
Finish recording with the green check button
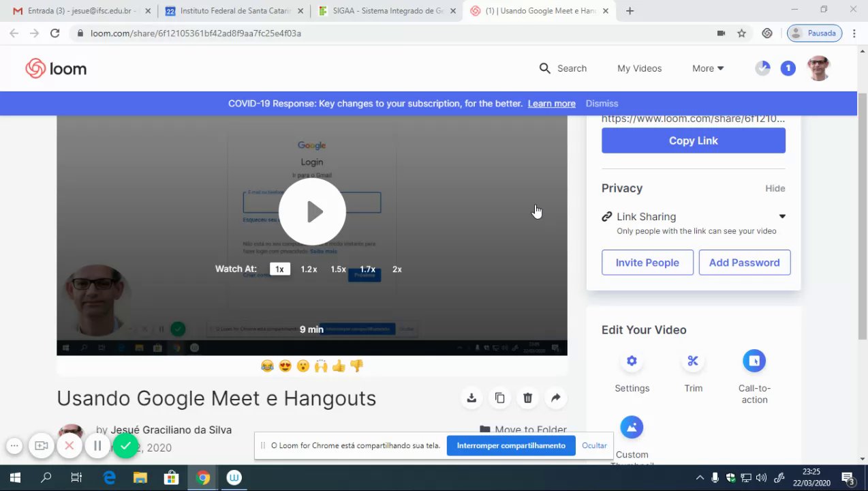(125, 446)
